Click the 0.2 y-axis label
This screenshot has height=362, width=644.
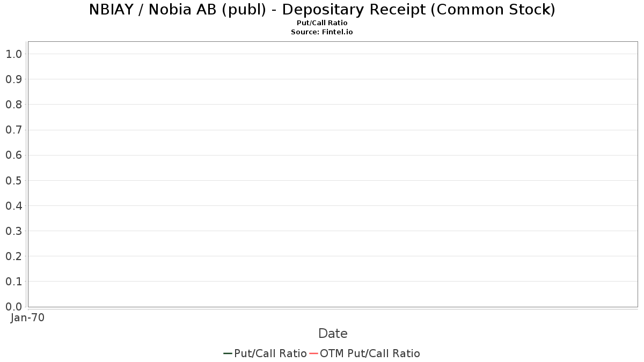point(13,256)
